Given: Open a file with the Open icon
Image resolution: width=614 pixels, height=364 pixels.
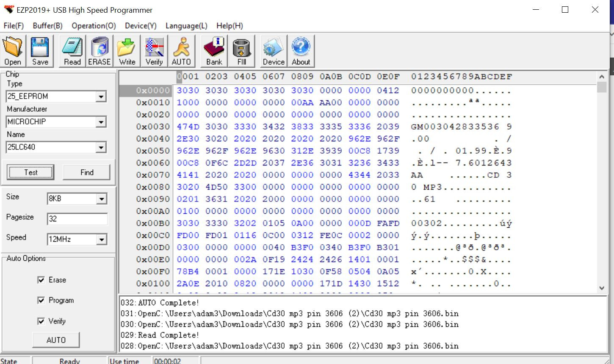Looking at the screenshot, I should pyautogui.click(x=12, y=51).
